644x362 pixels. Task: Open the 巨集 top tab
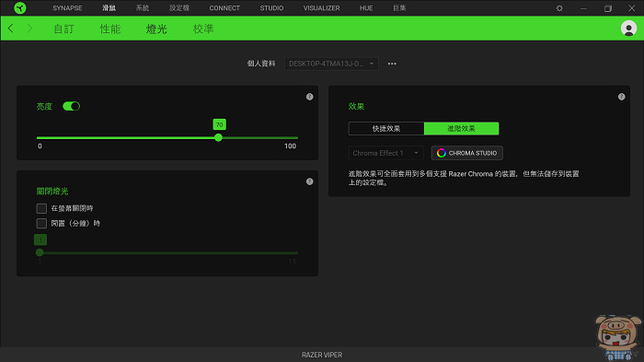399,8
